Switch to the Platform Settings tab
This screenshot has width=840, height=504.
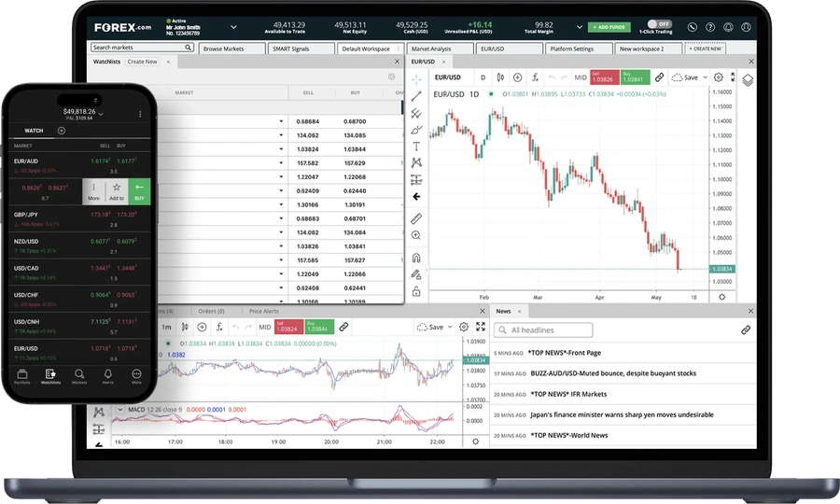pos(579,49)
